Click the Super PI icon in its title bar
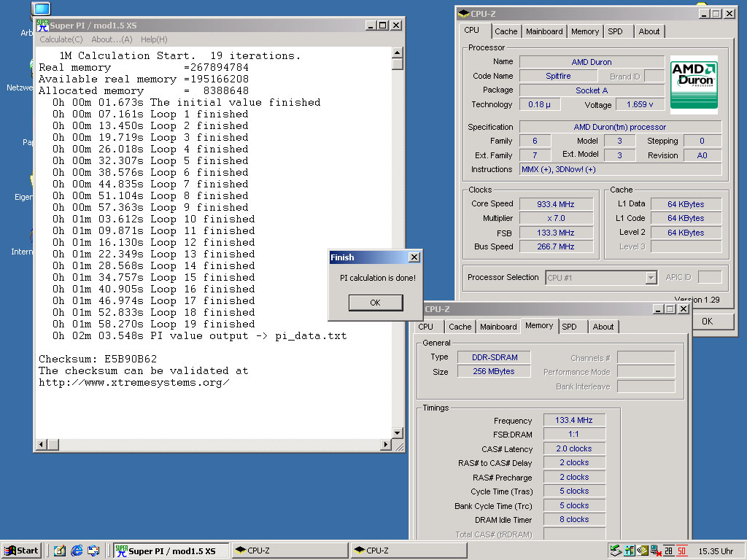 click(x=42, y=25)
